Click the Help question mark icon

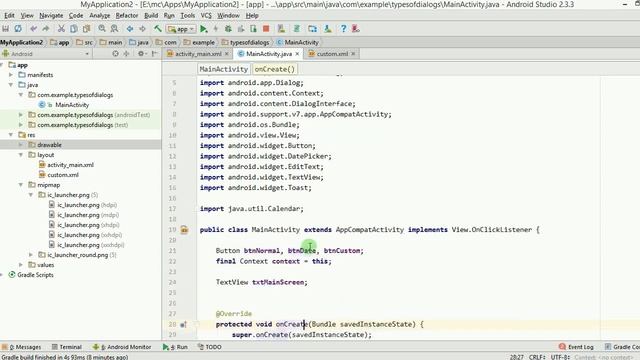click(x=343, y=29)
